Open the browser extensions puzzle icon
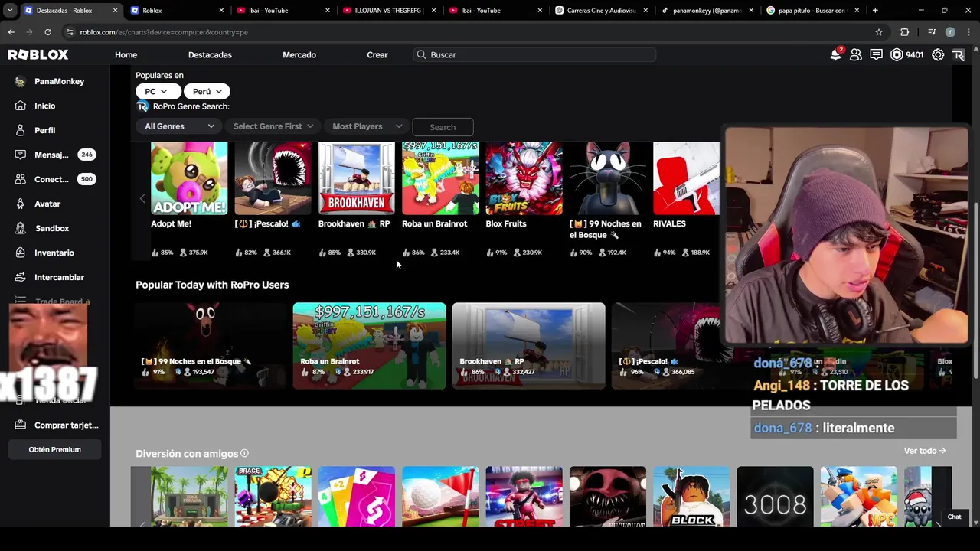Viewport: 980px width, 551px height. (904, 32)
